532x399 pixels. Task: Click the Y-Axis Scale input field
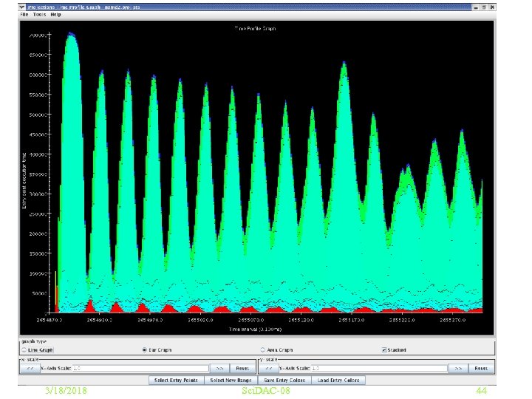(x=381, y=367)
